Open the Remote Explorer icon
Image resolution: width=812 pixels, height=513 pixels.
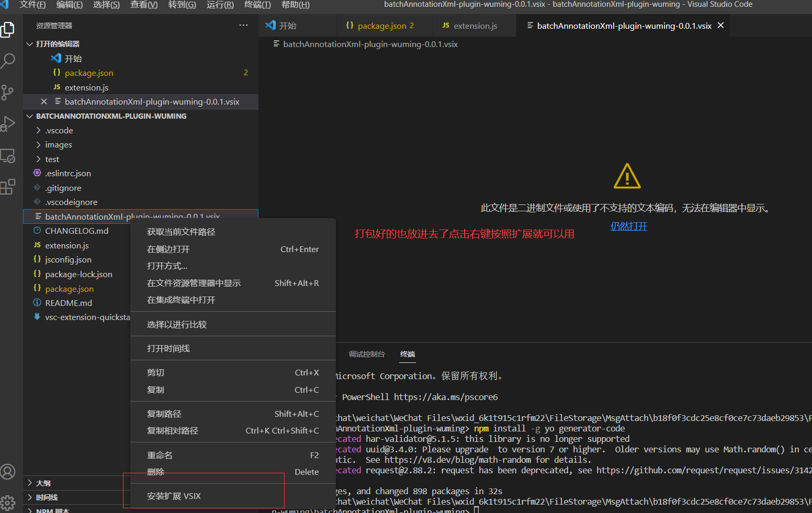click(8, 156)
